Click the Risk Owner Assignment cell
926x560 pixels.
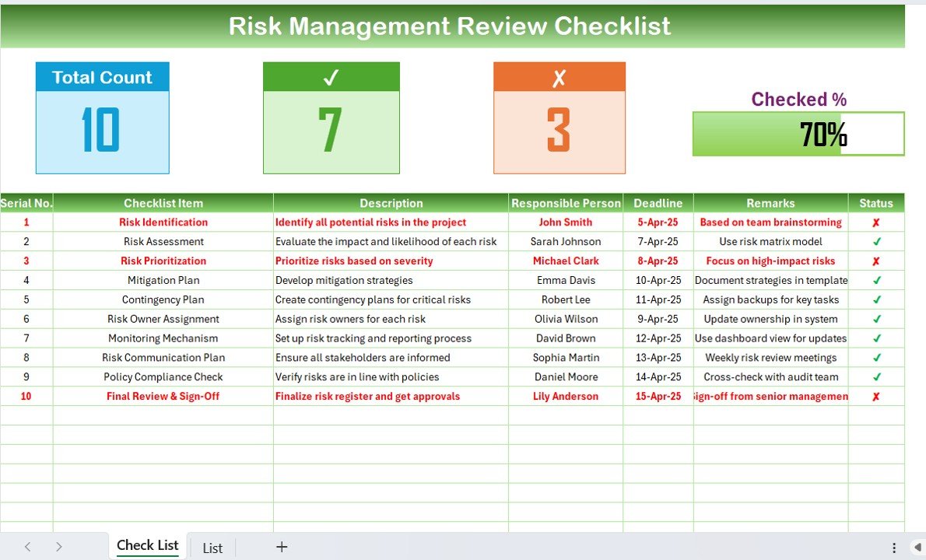[163, 319]
